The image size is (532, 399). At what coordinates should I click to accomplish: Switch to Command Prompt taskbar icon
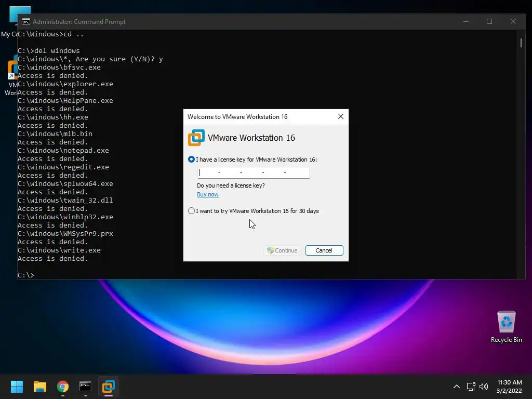(x=86, y=387)
